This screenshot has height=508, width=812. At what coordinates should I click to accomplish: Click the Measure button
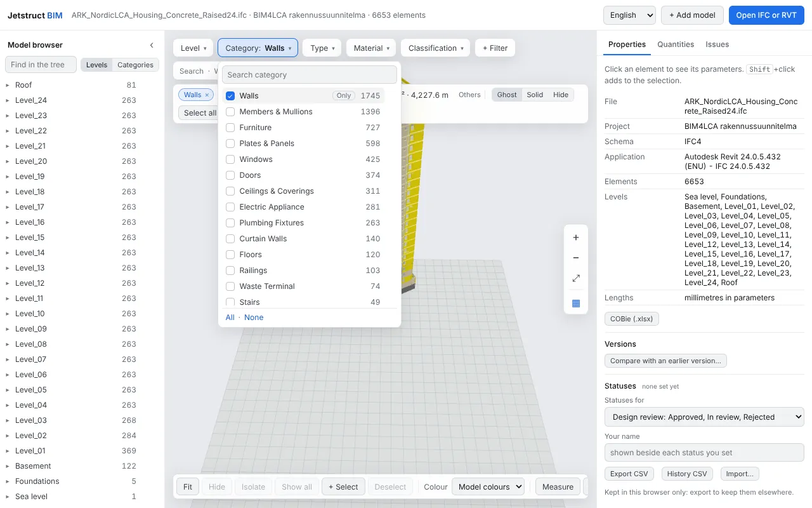coord(558,487)
